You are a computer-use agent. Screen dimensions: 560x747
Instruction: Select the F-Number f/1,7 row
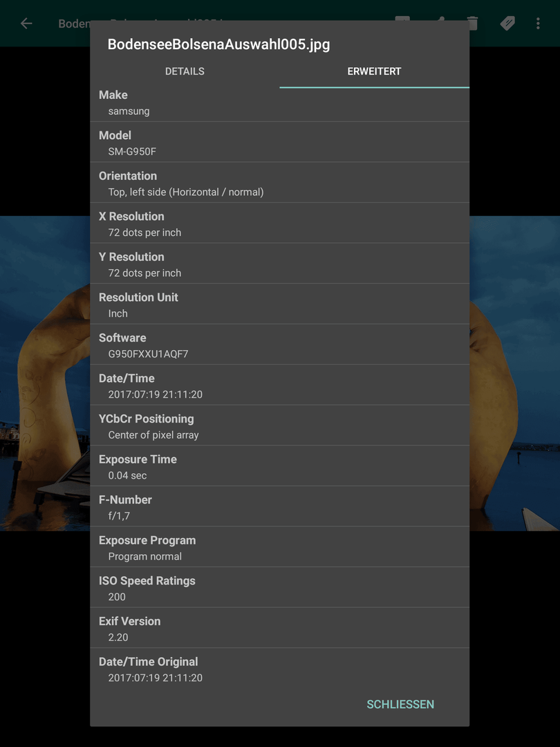(279, 508)
